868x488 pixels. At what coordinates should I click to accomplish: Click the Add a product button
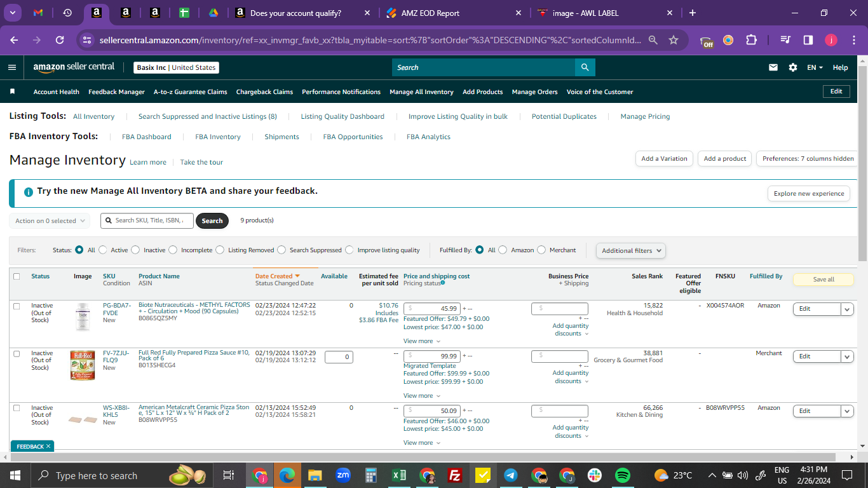[725, 159]
